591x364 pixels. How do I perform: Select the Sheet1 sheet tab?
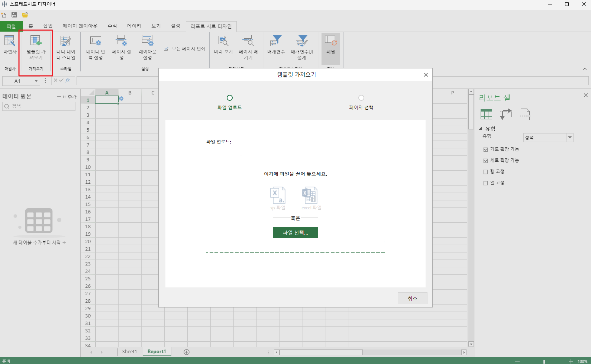tap(129, 352)
